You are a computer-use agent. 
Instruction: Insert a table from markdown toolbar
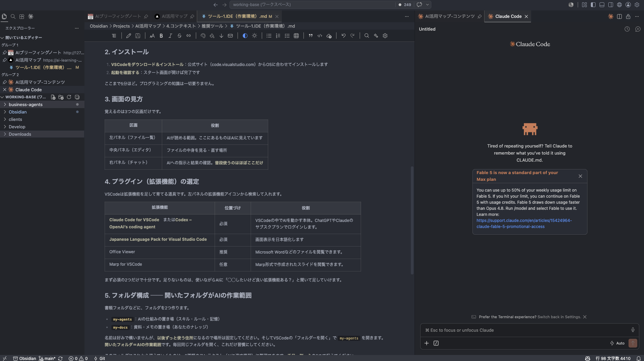pos(296,36)
